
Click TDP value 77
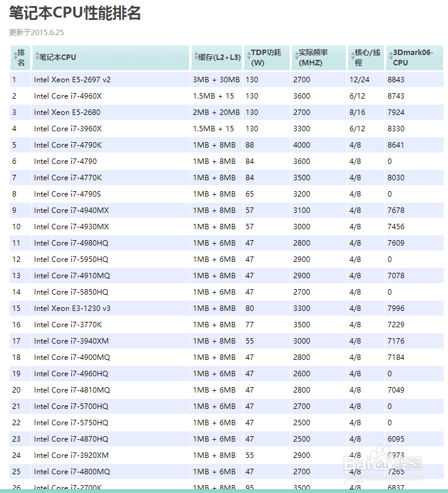[250, 325]
